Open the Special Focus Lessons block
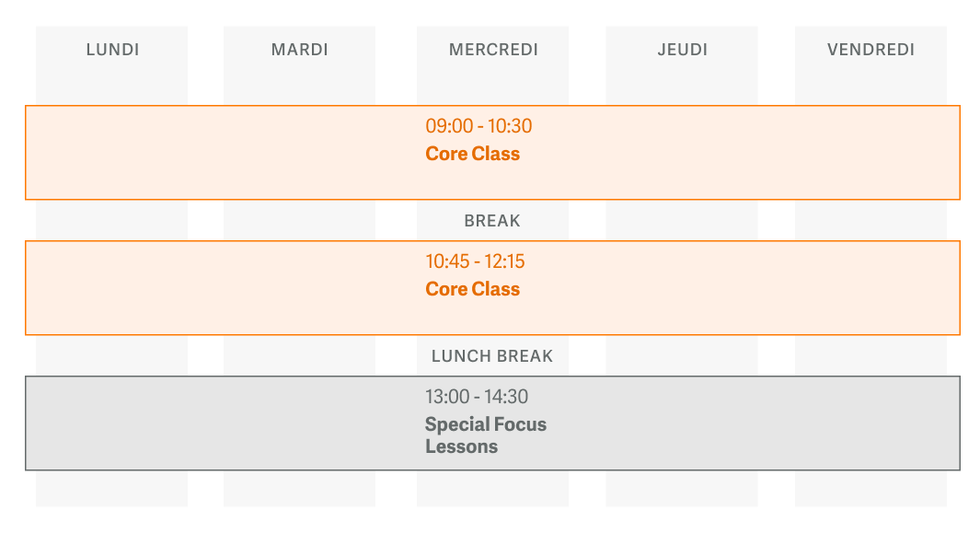This screenshot has height=533, width=980. [x=492, y=423]
